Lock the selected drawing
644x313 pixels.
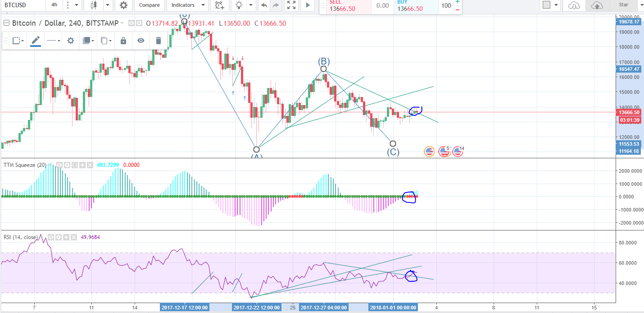tap(123, 41)
